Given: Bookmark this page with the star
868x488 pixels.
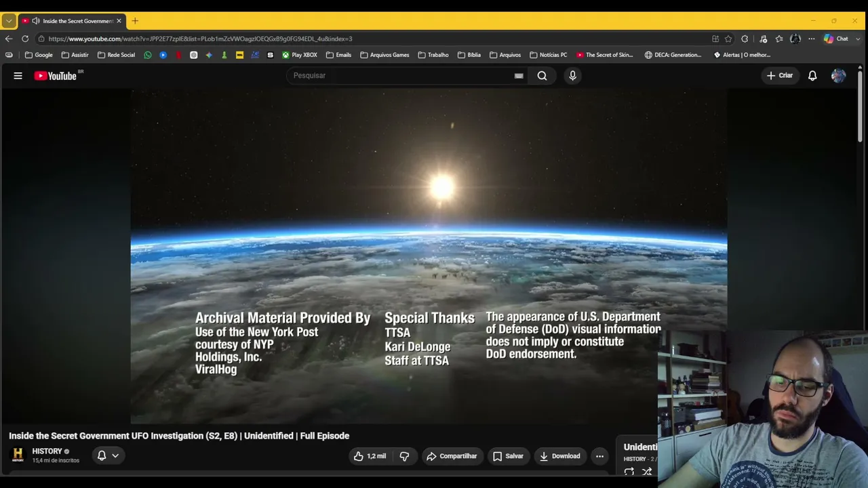Looking at the screenshot, I should 728,39.
